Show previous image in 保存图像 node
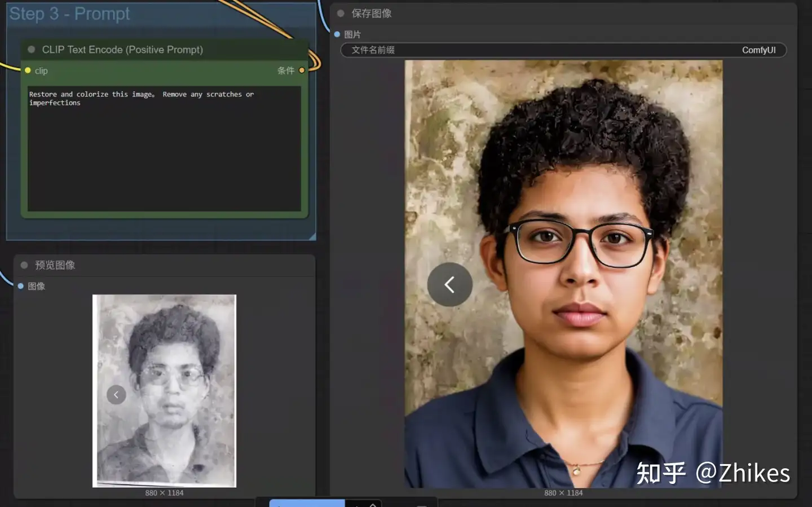The width and height of the screenshot is (812, 507). point(449,284)
